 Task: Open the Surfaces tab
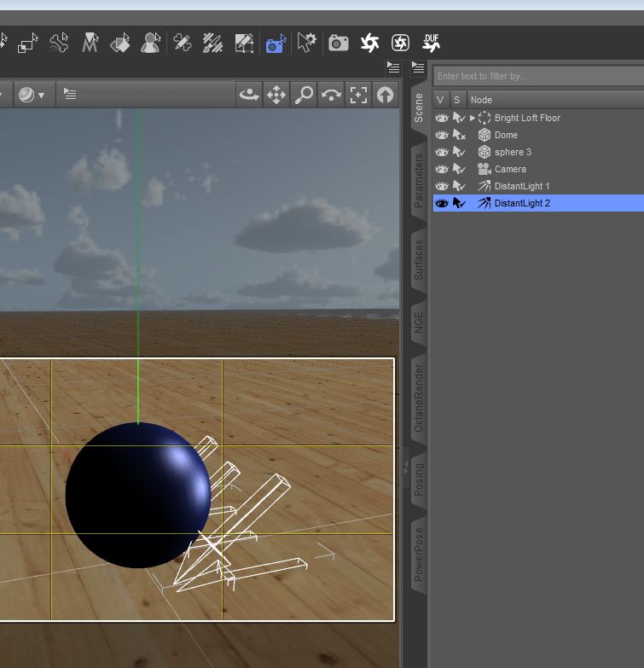pyautogui.click(x=418, y=259)
